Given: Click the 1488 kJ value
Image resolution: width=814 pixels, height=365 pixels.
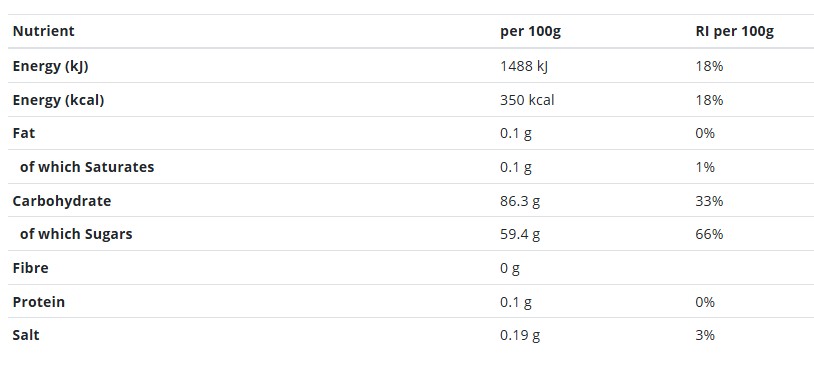Looking at the screenshot, I should pos(524,66).
